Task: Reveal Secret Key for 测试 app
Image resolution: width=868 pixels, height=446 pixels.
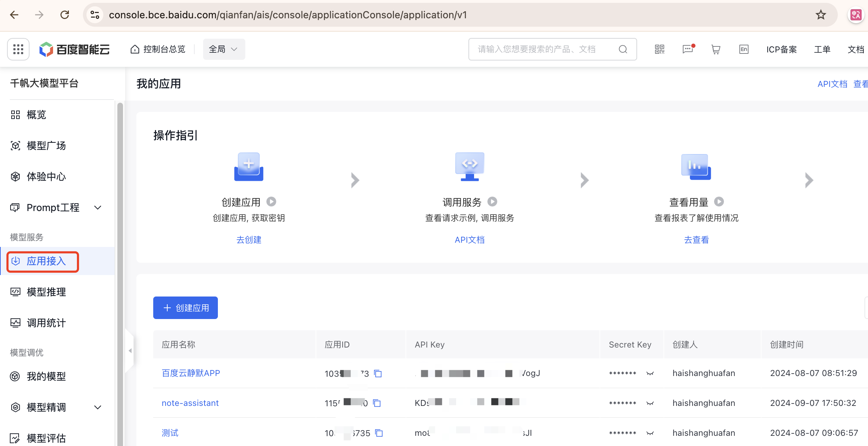Action: [x=650, y=433]
